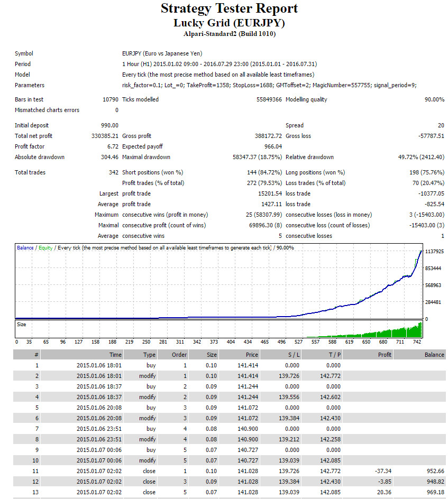Select the EURJPY (Euro vs Japanese Yen) value
448x499 pixels.
(x=162, y=53)
